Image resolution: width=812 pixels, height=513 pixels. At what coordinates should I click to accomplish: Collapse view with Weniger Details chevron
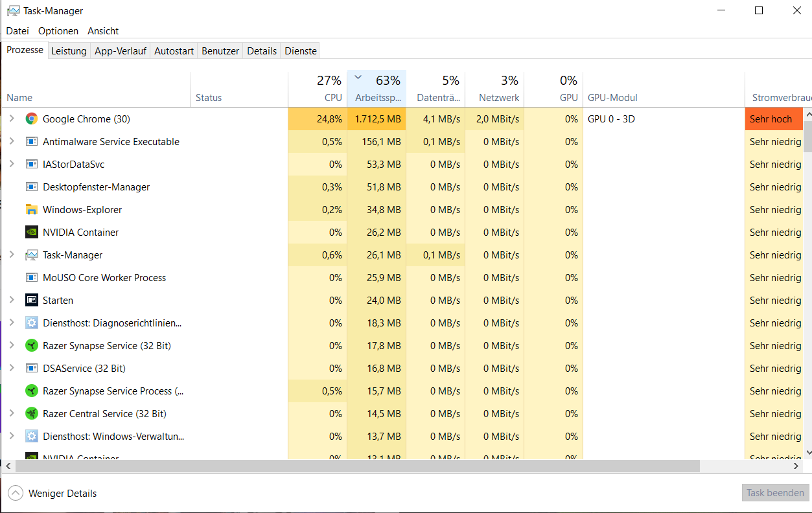point(16,493)
